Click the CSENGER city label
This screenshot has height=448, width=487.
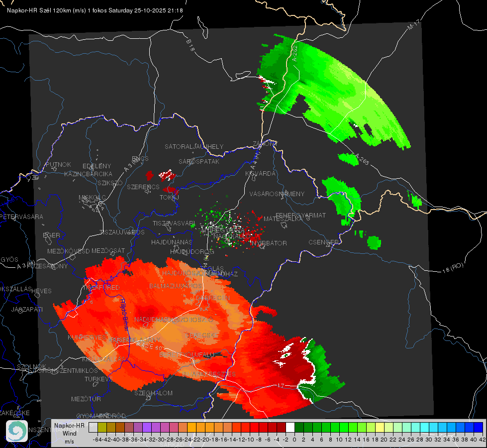tap(323, 242)
